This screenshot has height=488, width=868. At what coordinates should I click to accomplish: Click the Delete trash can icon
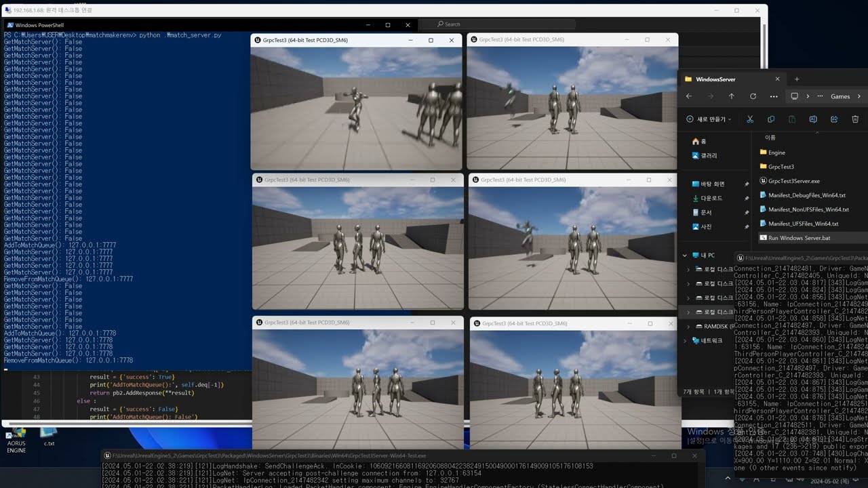(855, 119)
